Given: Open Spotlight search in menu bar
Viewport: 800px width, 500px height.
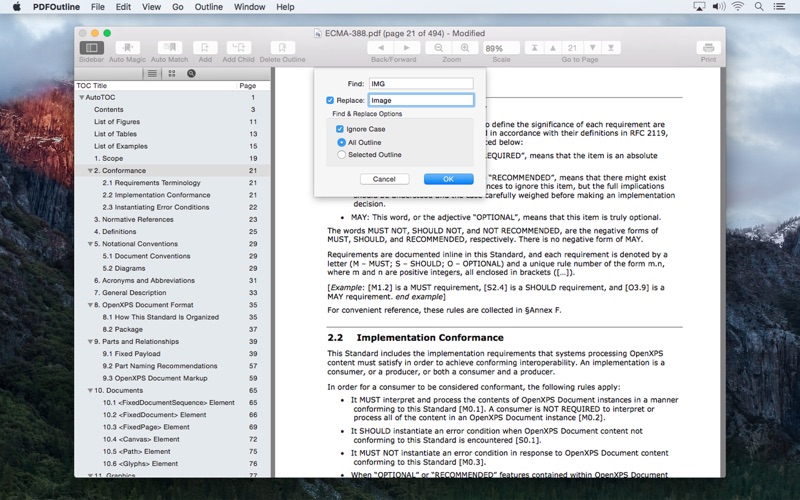Looking at the screenshot, I should point(759,7).
